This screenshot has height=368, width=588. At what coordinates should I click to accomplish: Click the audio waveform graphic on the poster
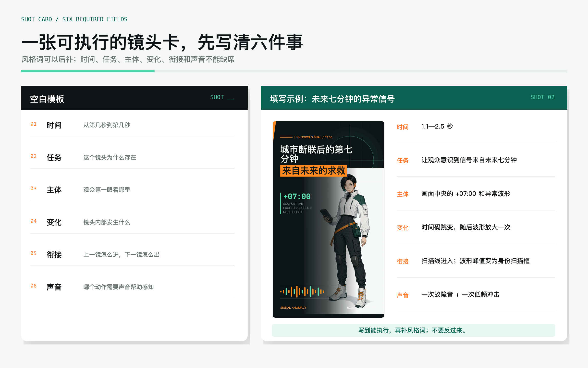302,292
